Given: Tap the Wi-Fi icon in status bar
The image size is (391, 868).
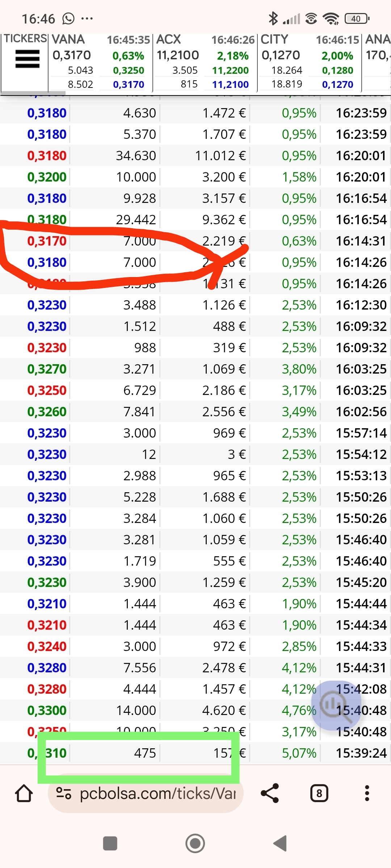Looking at the screenshot, I should pos(331,18).
